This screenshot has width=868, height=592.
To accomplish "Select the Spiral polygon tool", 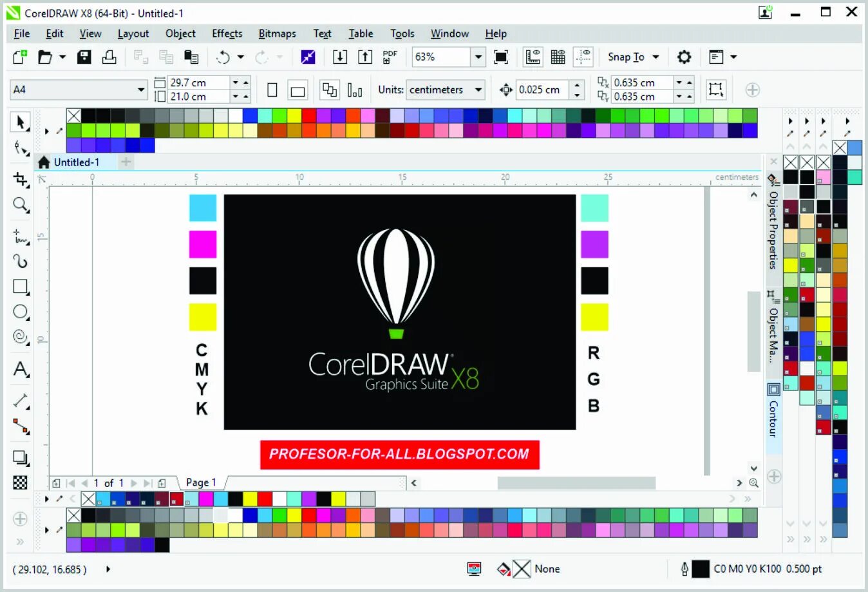I will pos(21,337).
